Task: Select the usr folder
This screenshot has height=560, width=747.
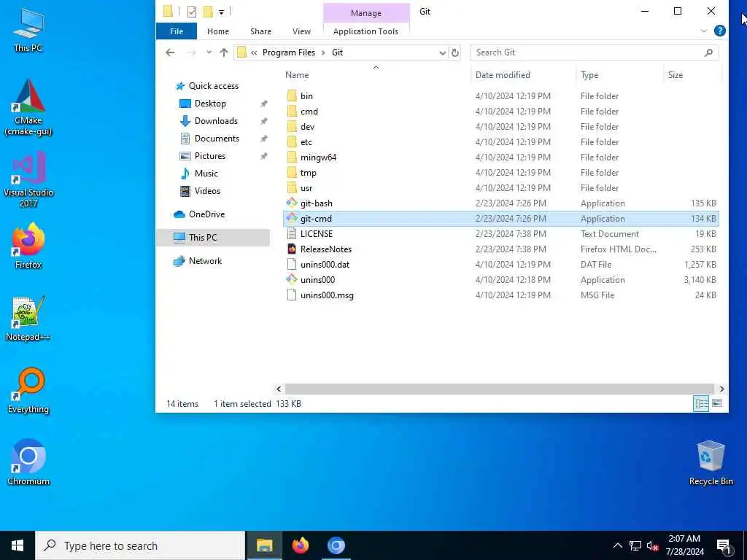Action: click(306, 188)
